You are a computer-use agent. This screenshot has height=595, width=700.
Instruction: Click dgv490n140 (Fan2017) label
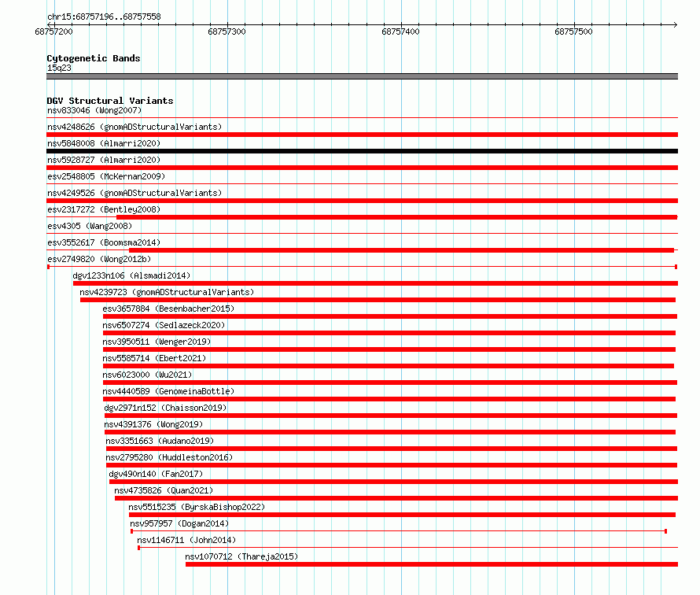[156, 474]
